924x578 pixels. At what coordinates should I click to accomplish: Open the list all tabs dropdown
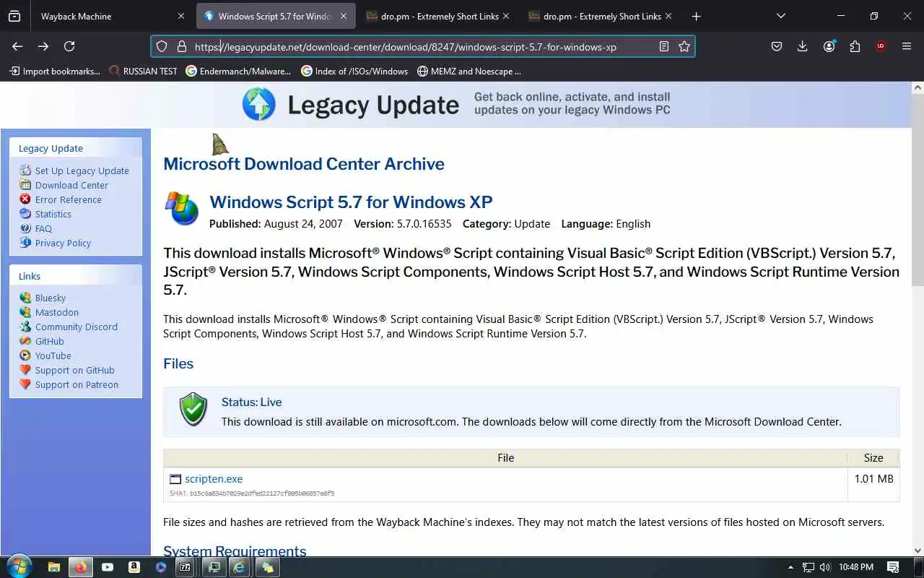pos(780,16)
